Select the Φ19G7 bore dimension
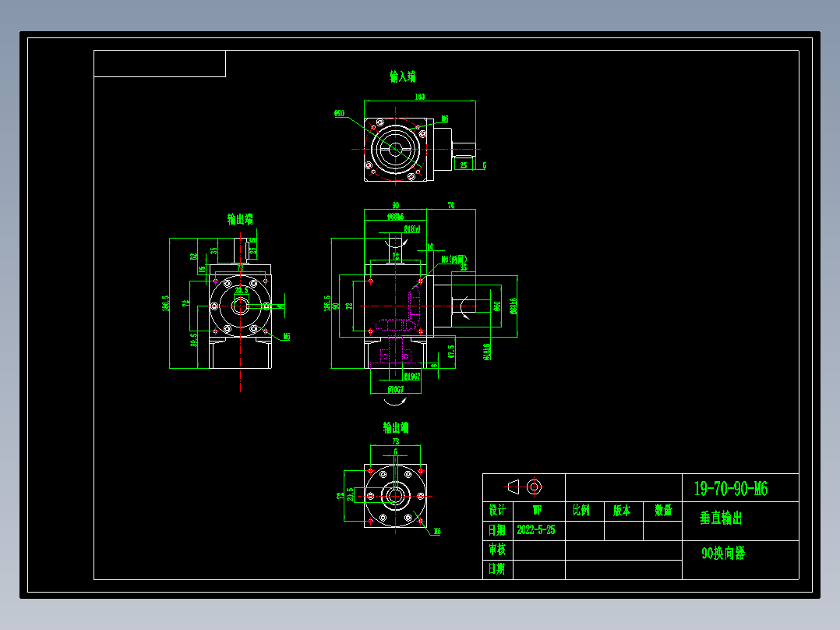840x630 pixels. [x=412, y=377]
